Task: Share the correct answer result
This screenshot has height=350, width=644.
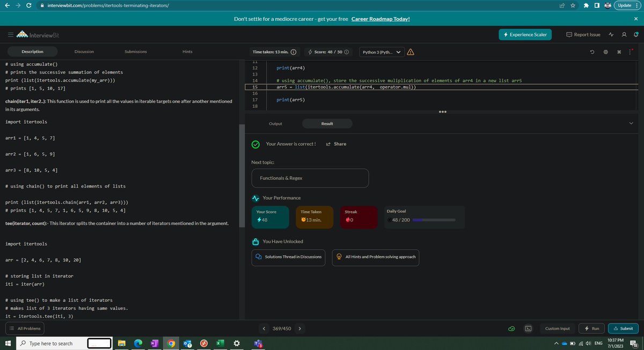Action: [x=336, y=144]
